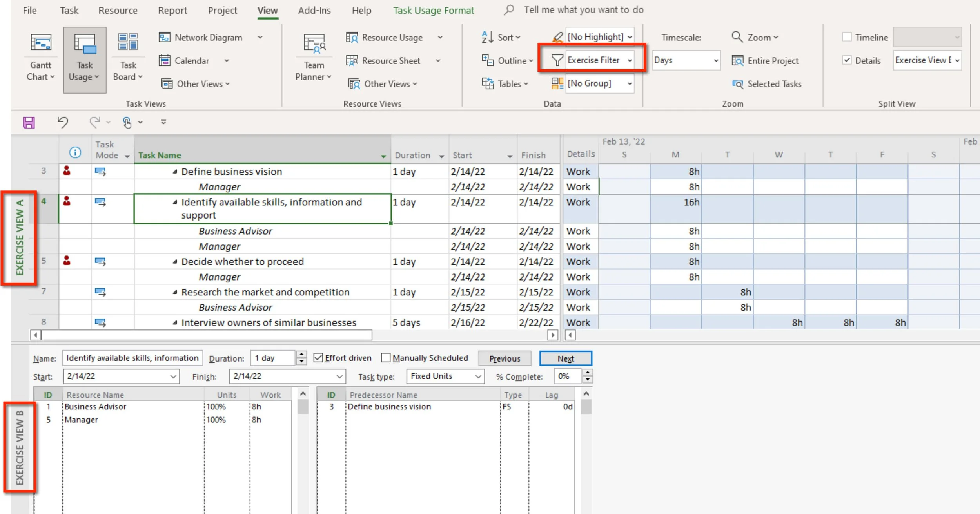The width and height of the screenshot is (980, 514).
Task: Switch to the Resource ribbon tab
Action: click(118, 11)
